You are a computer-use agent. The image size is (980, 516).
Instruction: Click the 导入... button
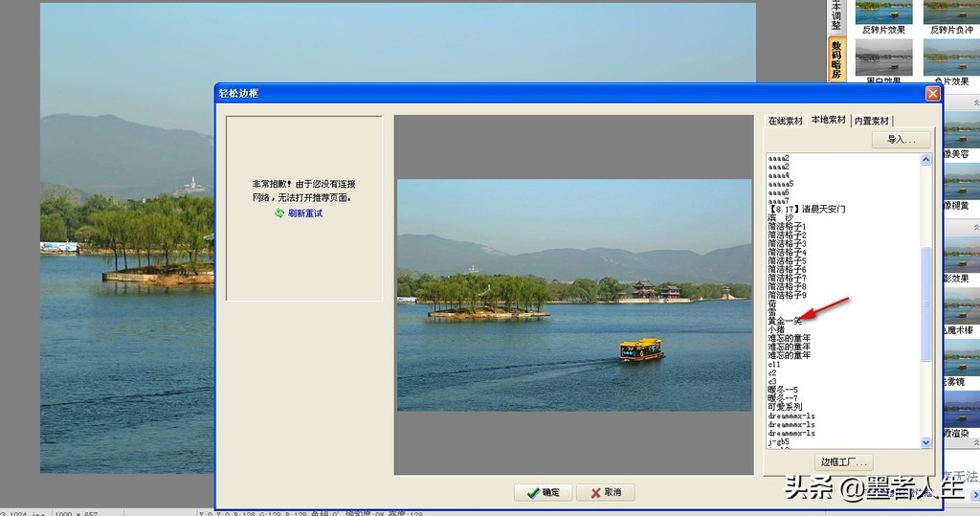click(x=901, y=140)
